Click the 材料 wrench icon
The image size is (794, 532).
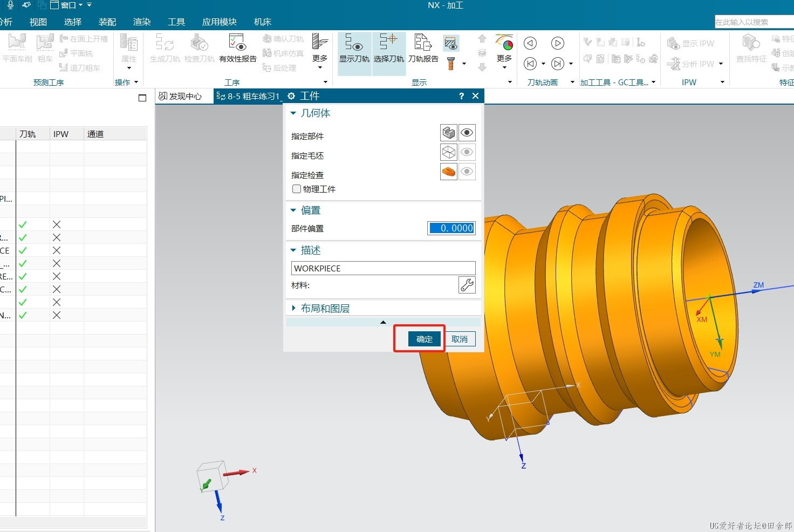coord(467,284)
